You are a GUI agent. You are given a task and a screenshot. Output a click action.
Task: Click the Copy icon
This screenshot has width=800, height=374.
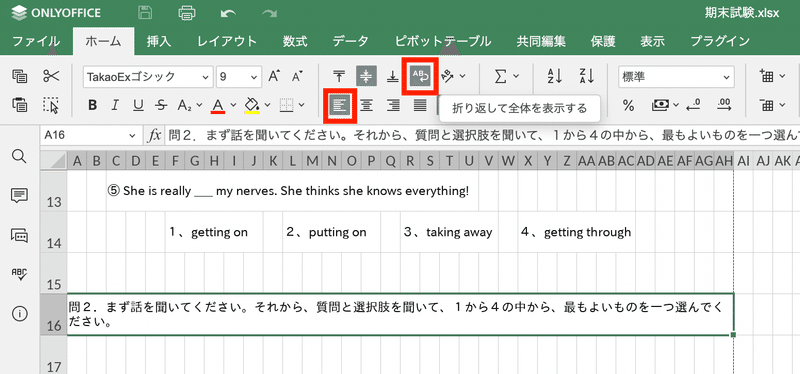20,77
